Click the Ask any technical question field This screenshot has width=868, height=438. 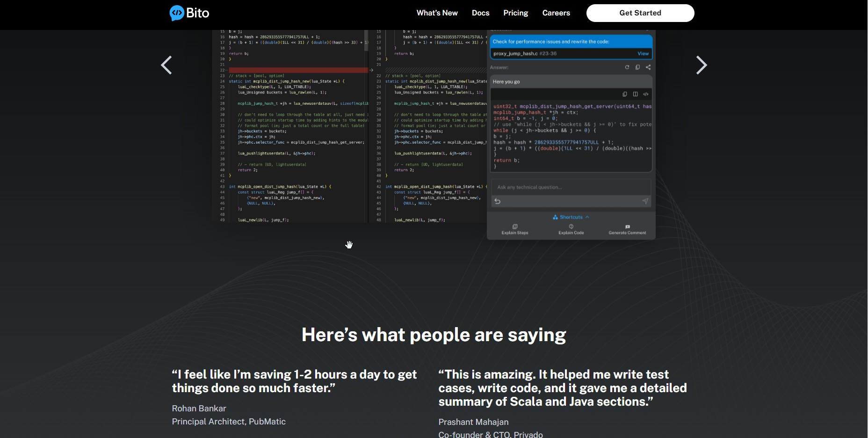point(571,187)
